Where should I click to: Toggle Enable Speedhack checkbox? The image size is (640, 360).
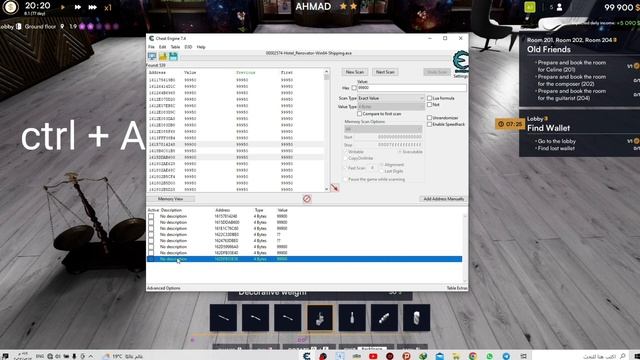coord(429,124)
